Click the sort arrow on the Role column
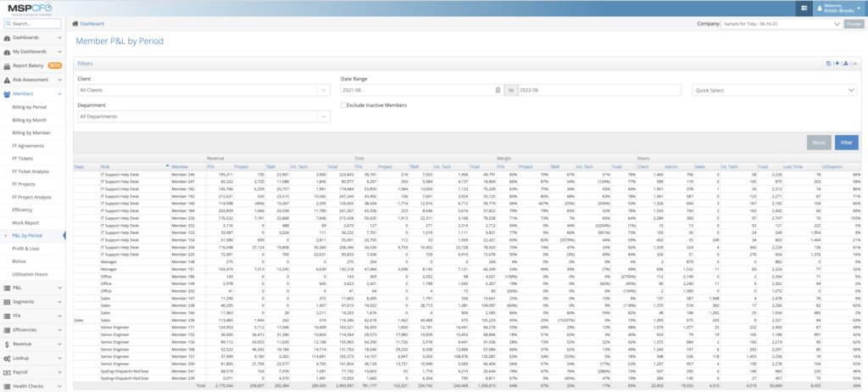This screenshot has height=392, width=868. (167, 166)
